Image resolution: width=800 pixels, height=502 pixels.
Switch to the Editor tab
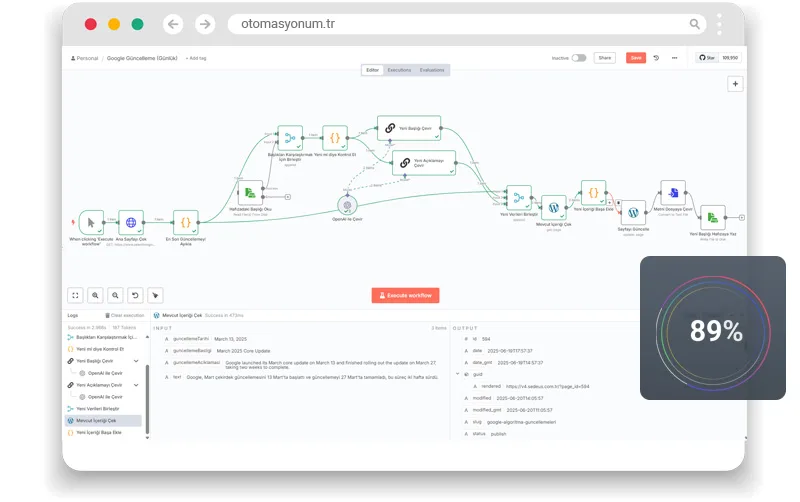(372, 70)
